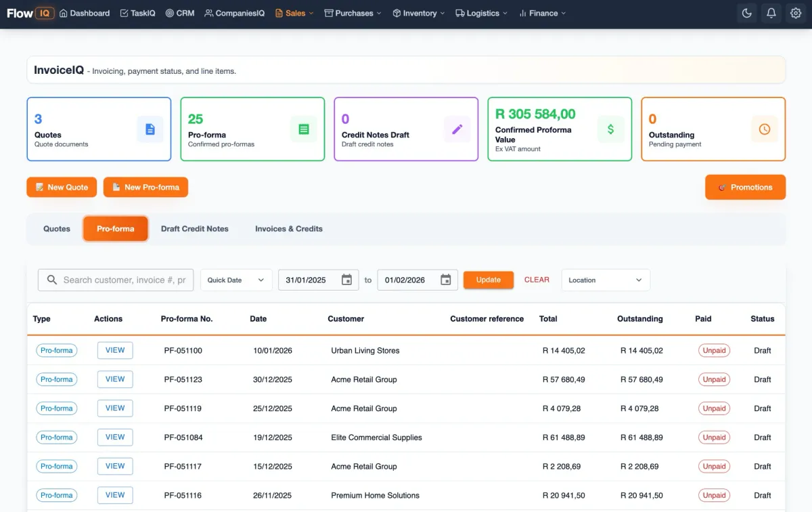Expand the Logistics menu
The width and height of the screenshot is (812, 512).
(482, 13)
